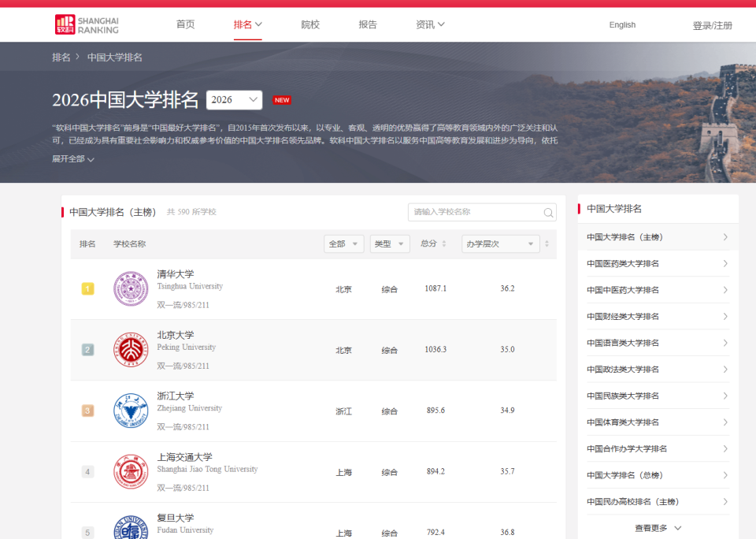Open 浙江大学 name link
756x539 pixels.
[x=176, y=396]
